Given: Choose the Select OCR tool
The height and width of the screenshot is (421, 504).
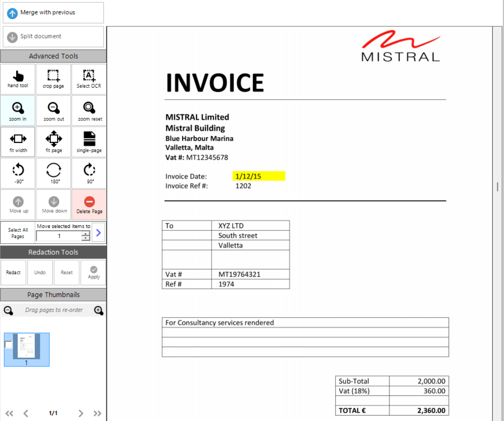Looking at the screenshot, I should pyautogui.click(x=89, y=79).
